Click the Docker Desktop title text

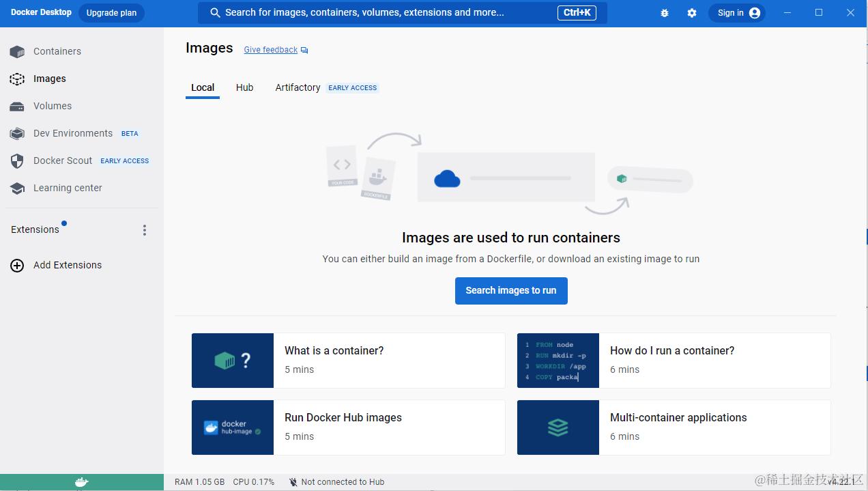[x=41, y=12]
